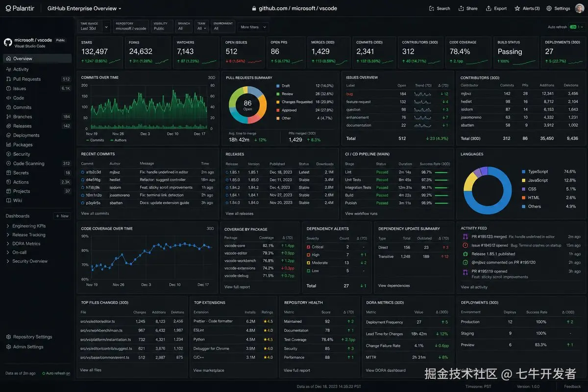588x392 pixels.
Task: Select the Overview sidebar menu item
Action: click(37, 59)
